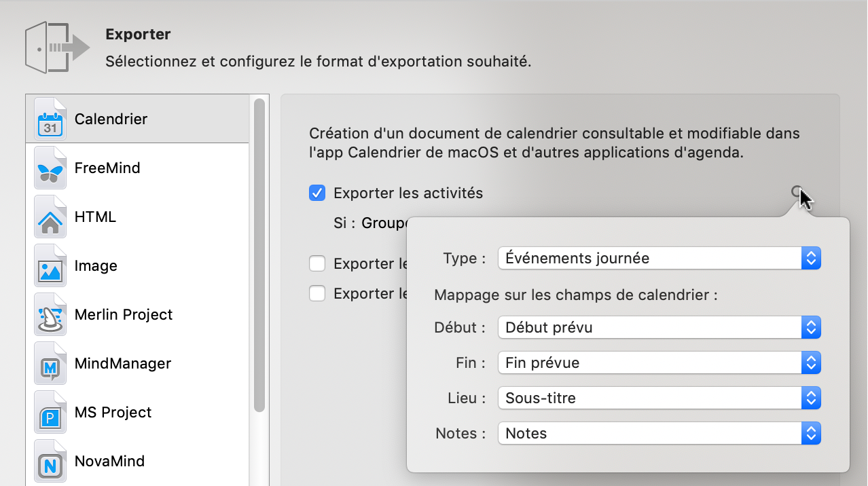The height and width of the screenshot is (486, 868).
Task: Open the Début prévu dropdown
Action: [811, 327]
